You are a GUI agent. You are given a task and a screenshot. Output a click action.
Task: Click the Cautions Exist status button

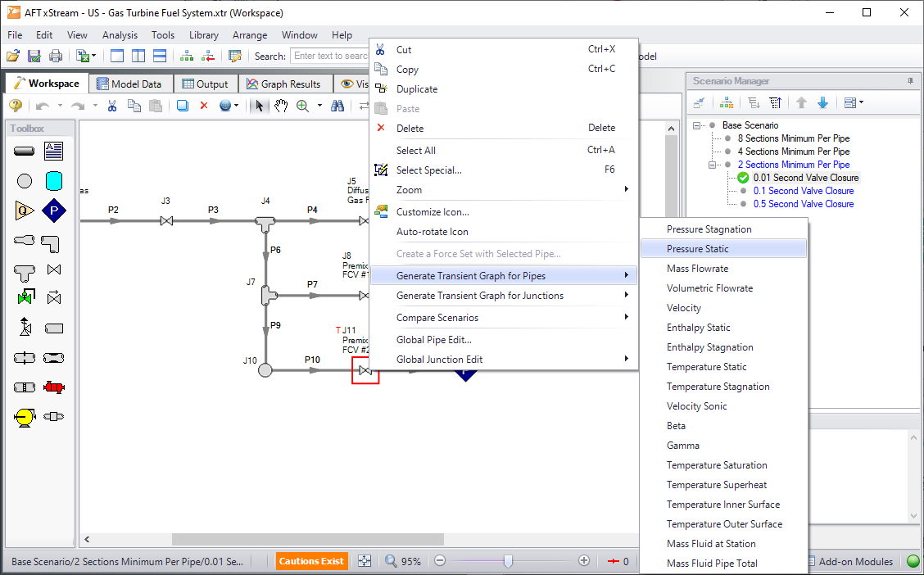click(x=311, y=561)
